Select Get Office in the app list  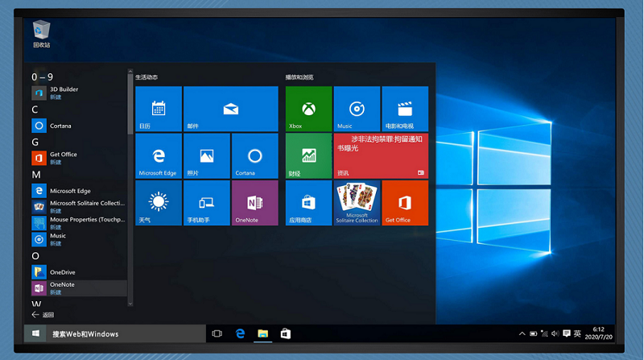[79, 158]
